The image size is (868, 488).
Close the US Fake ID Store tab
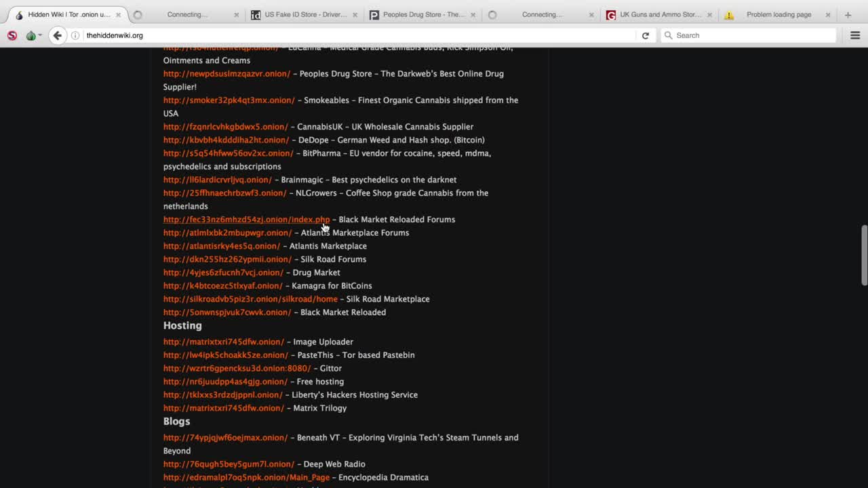pyautogui.click(x=355, y=15)
